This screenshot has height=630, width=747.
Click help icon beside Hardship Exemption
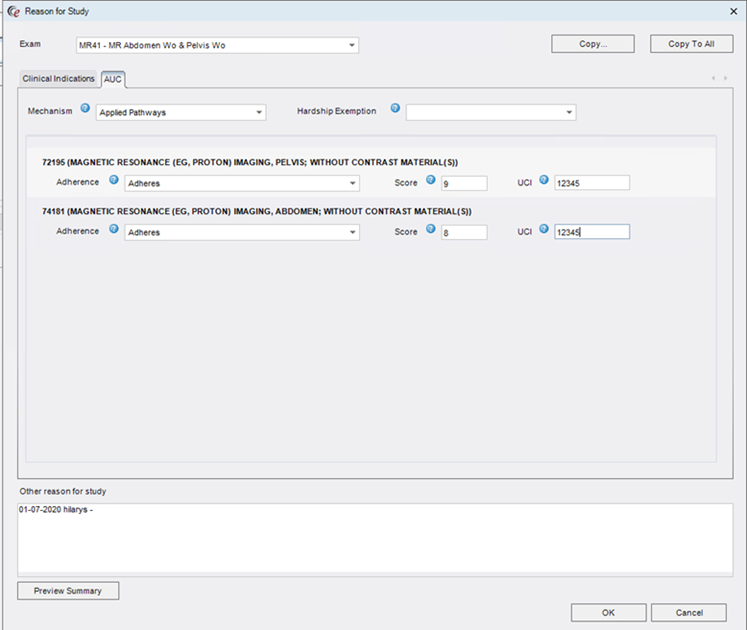(x=395, y=110)
